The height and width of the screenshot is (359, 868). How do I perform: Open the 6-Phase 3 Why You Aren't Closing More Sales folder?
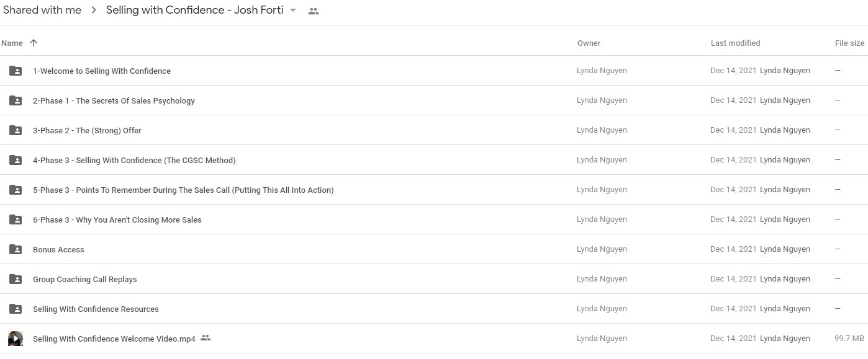(x=434, y=219)
